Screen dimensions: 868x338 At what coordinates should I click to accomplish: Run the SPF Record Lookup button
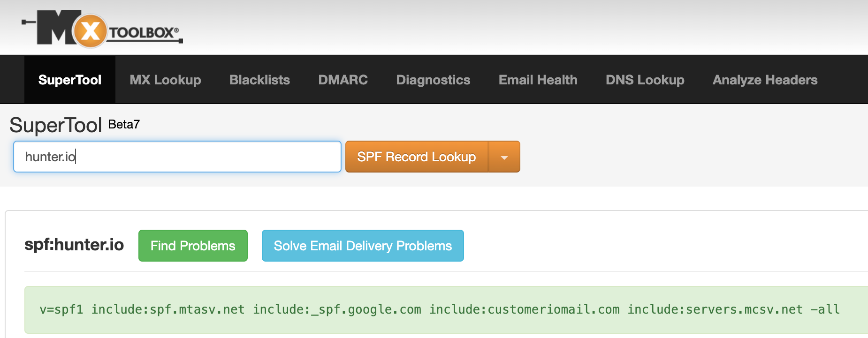click(x=417, y=157)
